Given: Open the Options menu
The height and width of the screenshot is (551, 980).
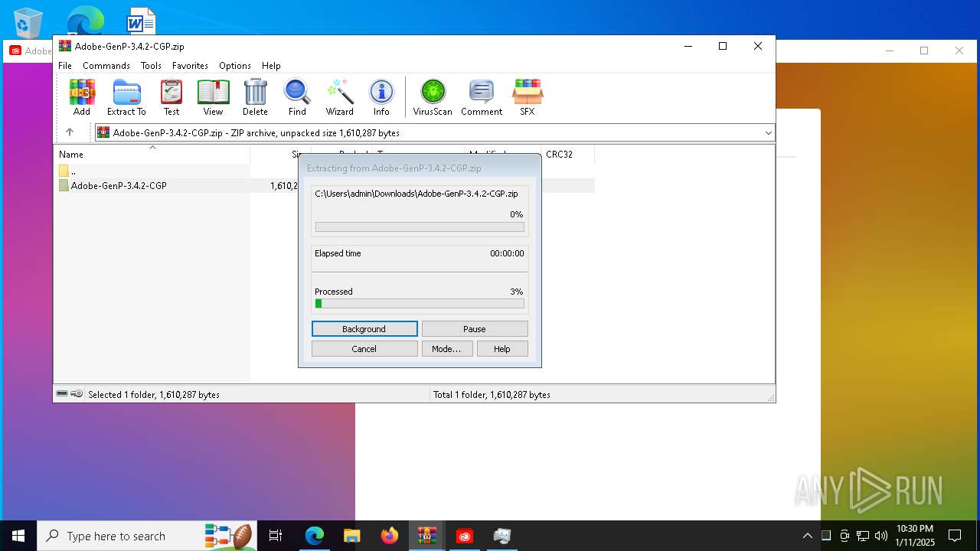Looking at the screenshot, I should (235, 66).
